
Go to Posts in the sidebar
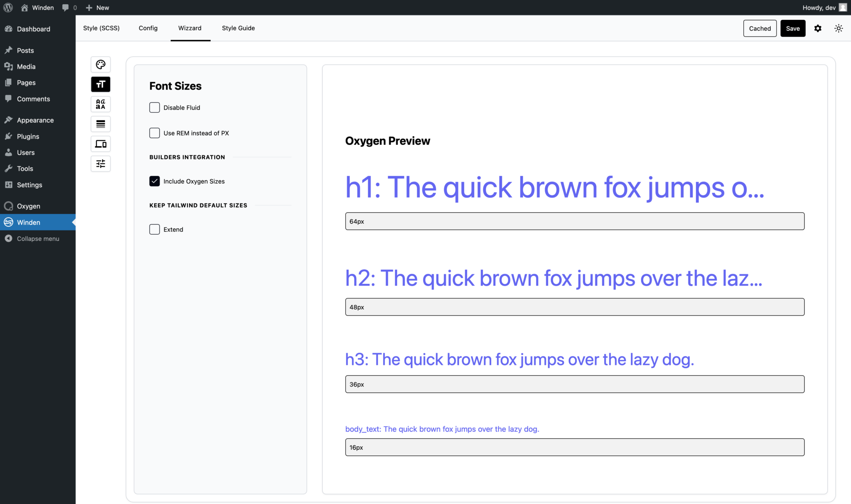click(25, 50)
